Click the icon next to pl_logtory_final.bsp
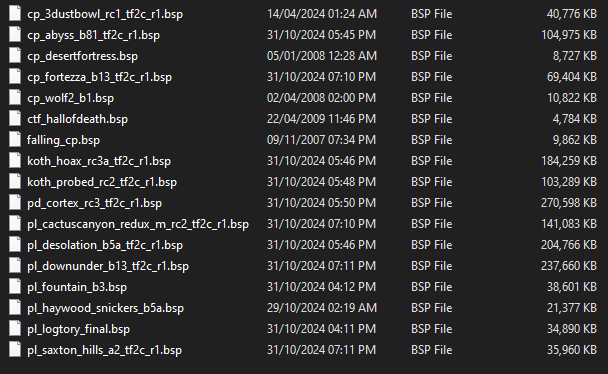This screenshot has height=374, width=608. click(x=15, y=329)
